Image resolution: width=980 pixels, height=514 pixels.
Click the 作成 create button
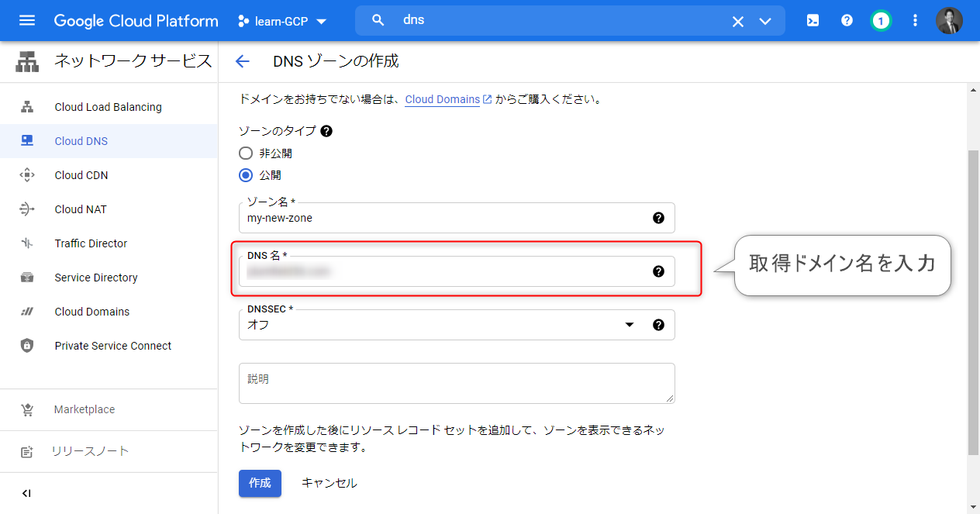tap(260, 483)
